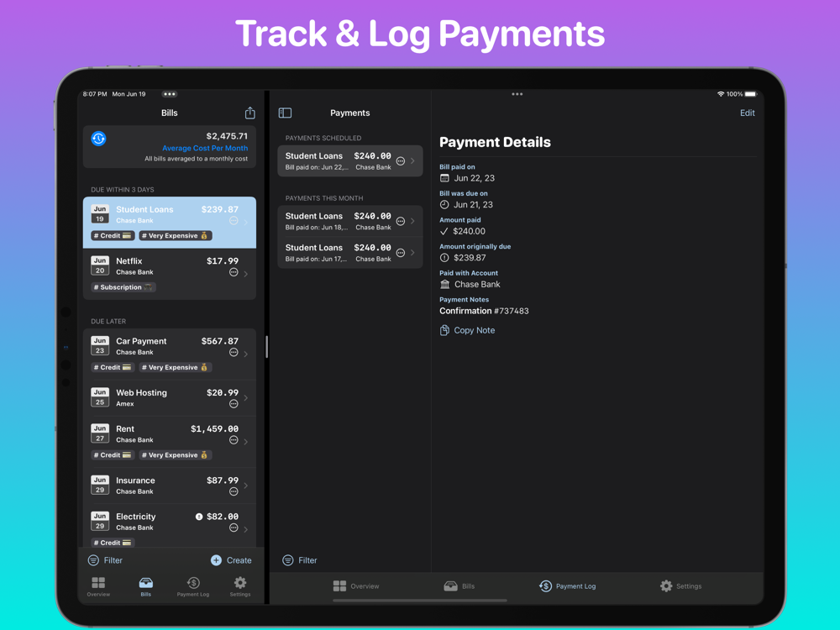Tap Average Cost Per Month link
The height and width of the screenshot is (630, 840).
pyautogui.click(x=205, y=149)
